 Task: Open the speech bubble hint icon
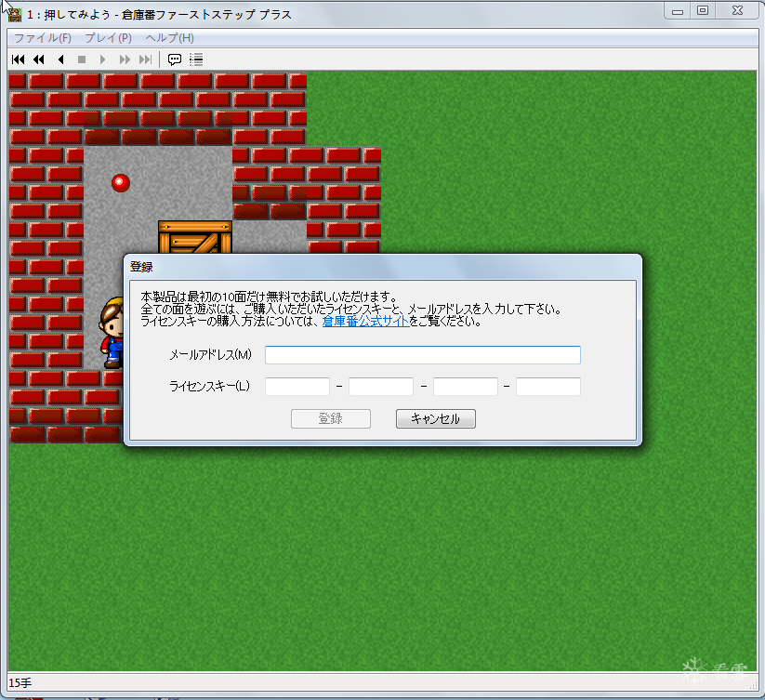tap(175, 59)
